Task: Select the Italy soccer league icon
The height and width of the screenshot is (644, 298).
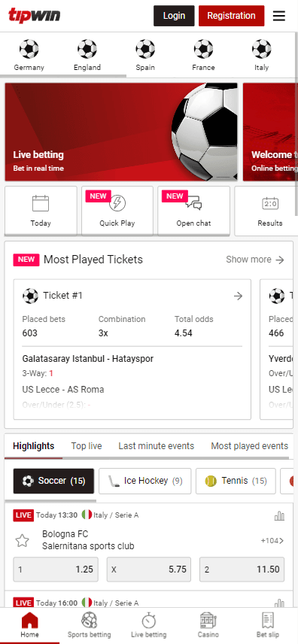Action: 261,50
